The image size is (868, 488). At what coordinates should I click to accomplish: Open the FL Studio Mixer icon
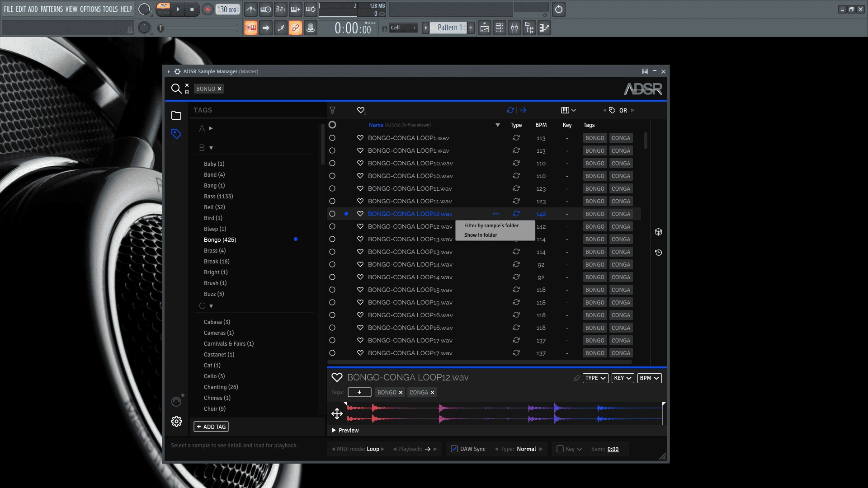tap(514, 28)
